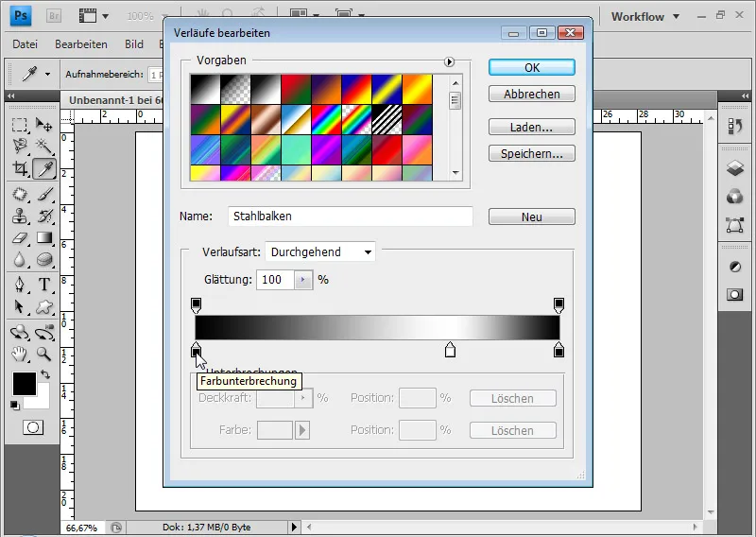Open Channels panel icon in right dock
The width and height of the screenshot is (756, 537).
[735, 197]
